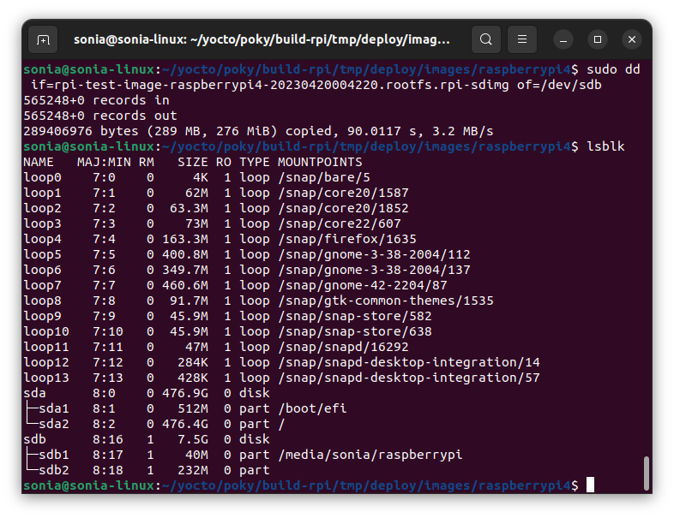Click '/snap/bare/5' mountpoint

tap(324, 178)
